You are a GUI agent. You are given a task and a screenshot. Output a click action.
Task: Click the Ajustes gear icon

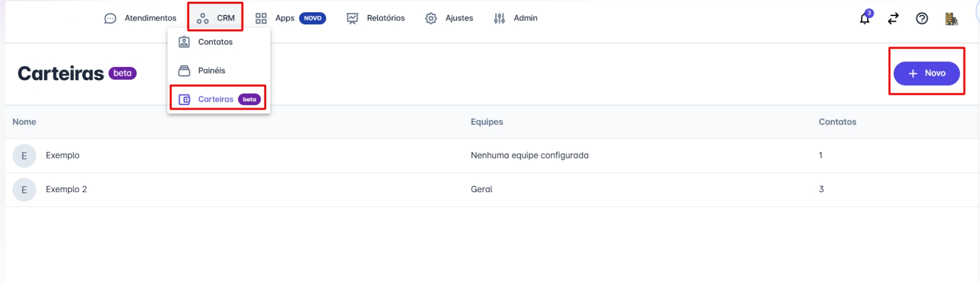431,18
